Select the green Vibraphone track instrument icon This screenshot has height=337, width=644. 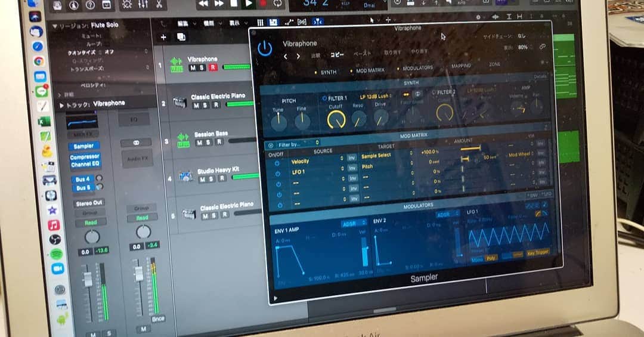tap(177, 66)
